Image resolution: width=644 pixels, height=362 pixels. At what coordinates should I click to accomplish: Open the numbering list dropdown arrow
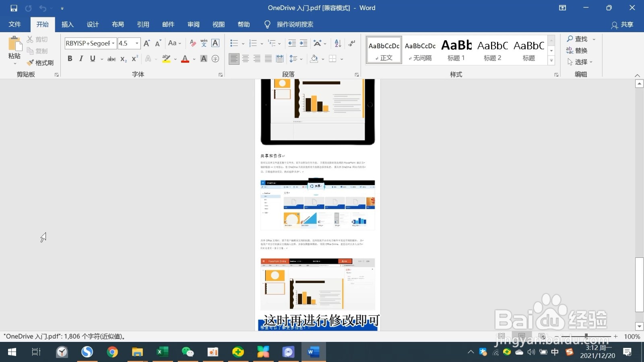click(262, 43)
